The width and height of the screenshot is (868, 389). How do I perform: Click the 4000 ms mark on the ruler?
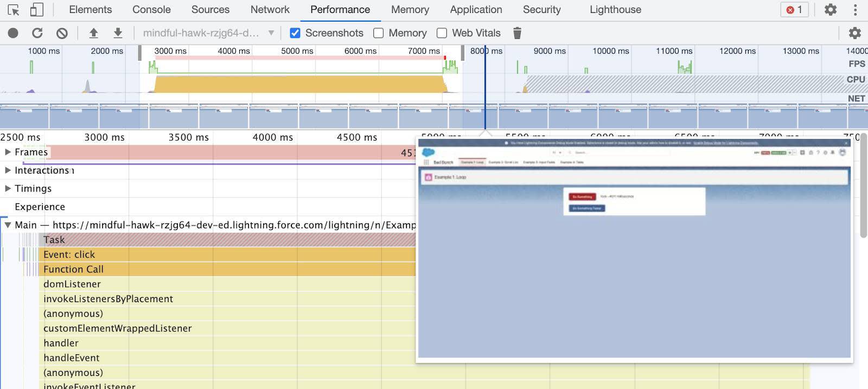(x=272, y=137)
